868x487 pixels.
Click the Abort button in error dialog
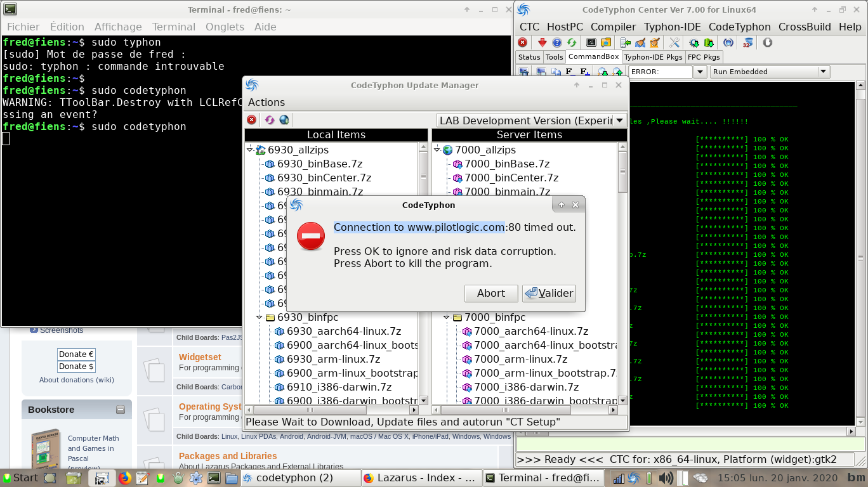pyautogui.click(x=491, y=293)
